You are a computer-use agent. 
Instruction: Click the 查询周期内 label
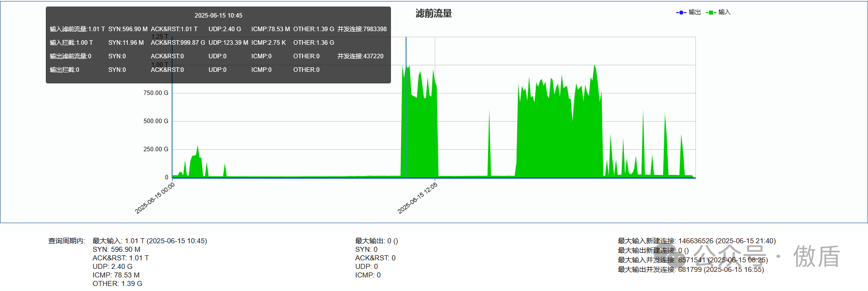66,241
